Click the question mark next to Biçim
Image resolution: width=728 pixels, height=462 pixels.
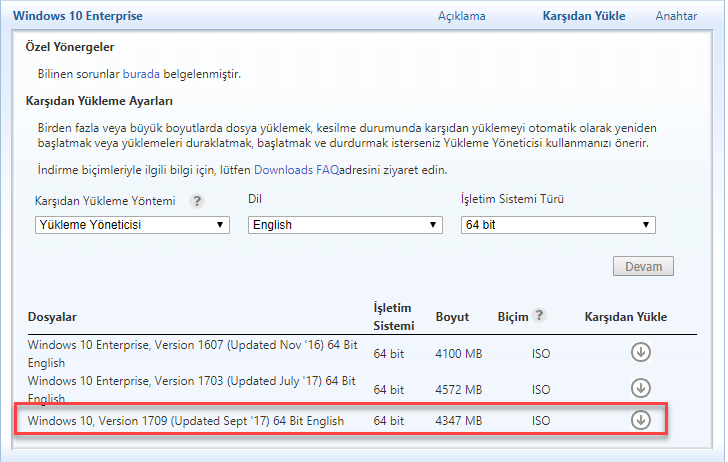coord(540,316)
